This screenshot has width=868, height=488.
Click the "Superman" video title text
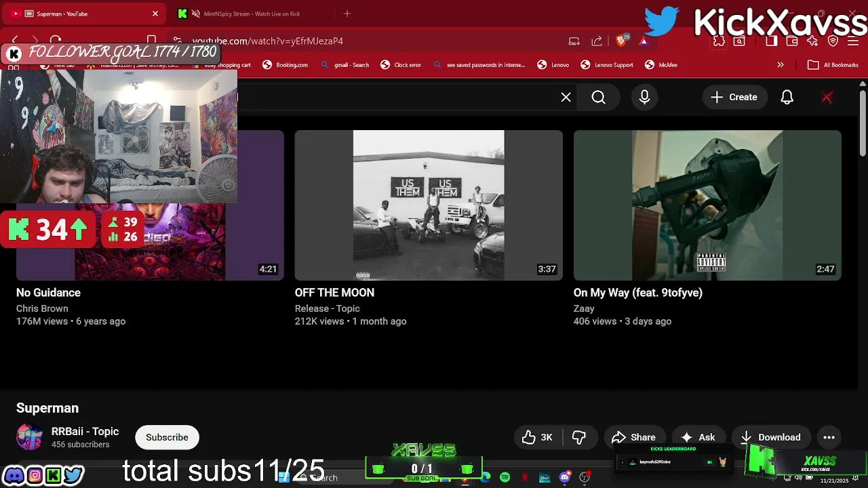tap(47, 408)
